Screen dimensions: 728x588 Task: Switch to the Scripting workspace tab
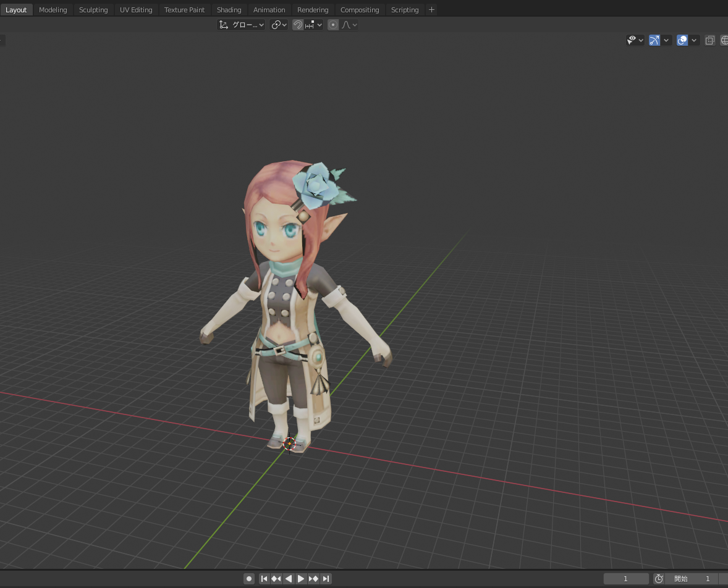404,10
